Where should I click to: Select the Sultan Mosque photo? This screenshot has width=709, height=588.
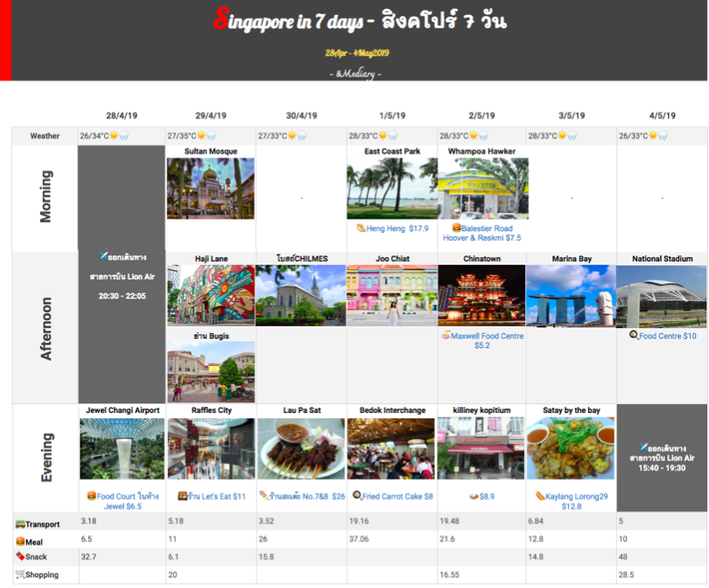coord(210,188)
